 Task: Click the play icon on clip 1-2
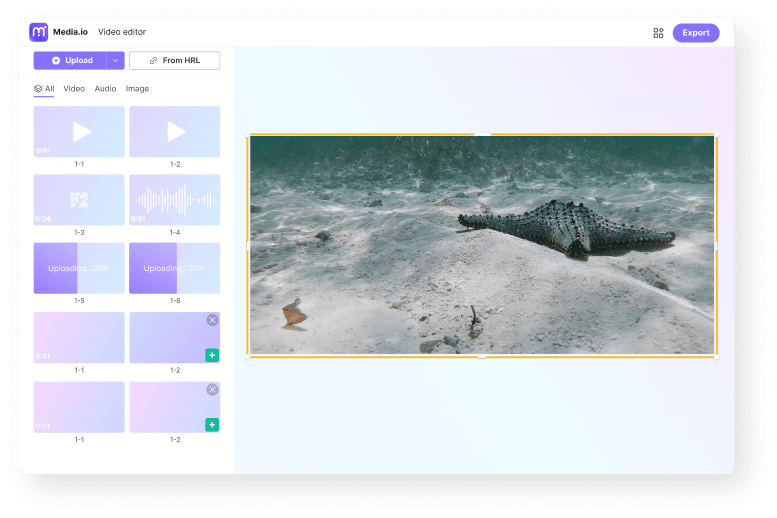[x=176, y=131]
